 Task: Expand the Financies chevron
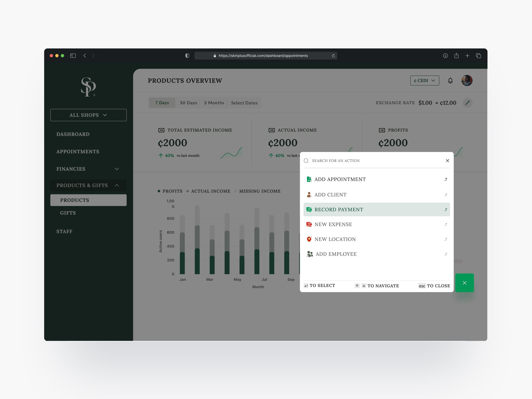coord(117,169)
